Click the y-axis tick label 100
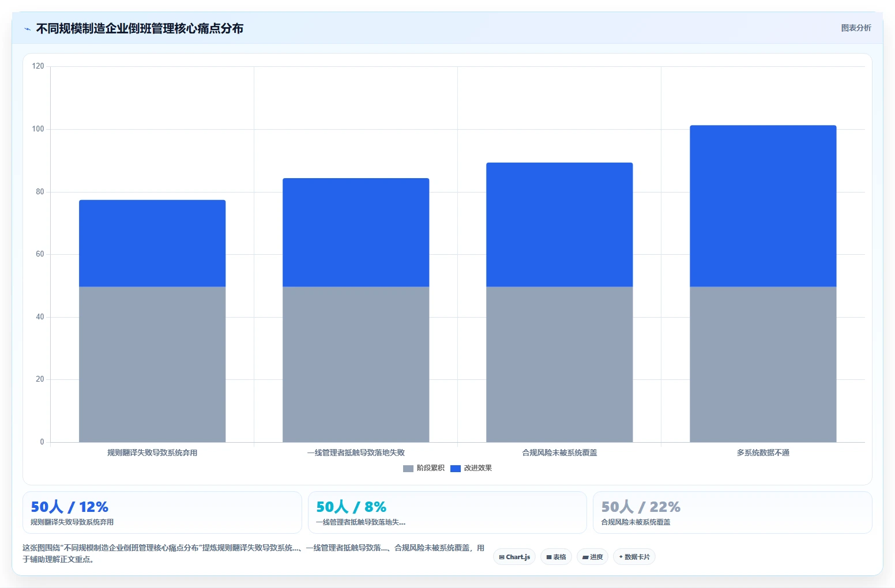This screenshot has width=895, height=588. pyautogui.click(x=38, y=129)
